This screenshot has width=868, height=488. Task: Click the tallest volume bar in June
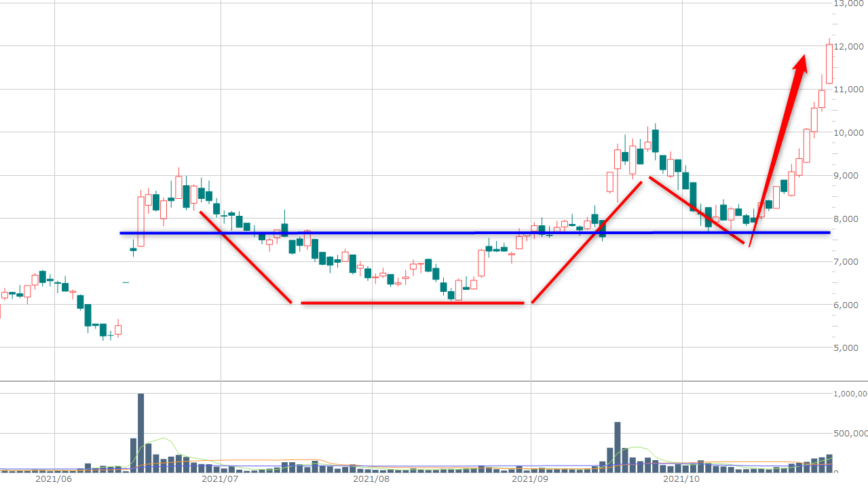141,432
